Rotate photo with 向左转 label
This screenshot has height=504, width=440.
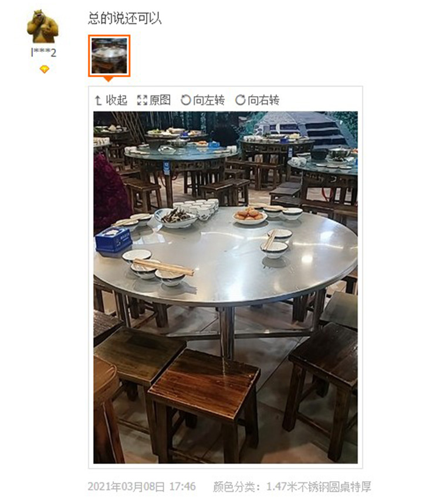click(x=209, y=100)
